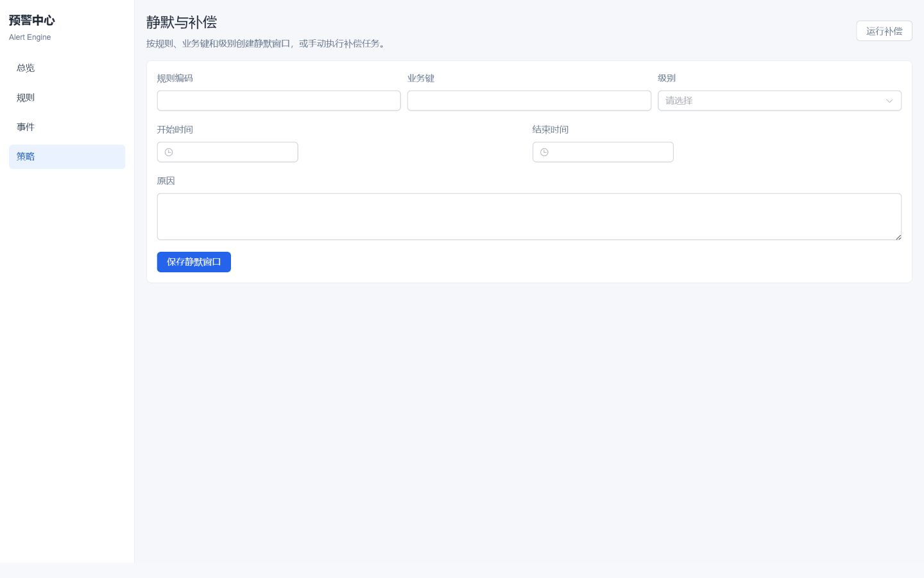Click the Alert Engine subtitle text

pyautogui.click(x=30, y=37)
